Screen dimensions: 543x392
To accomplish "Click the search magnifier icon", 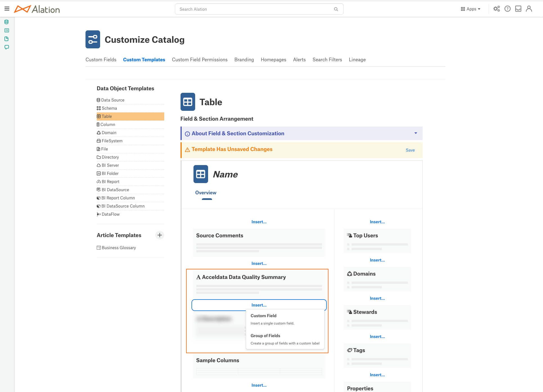I will click(x=336, y=9).
